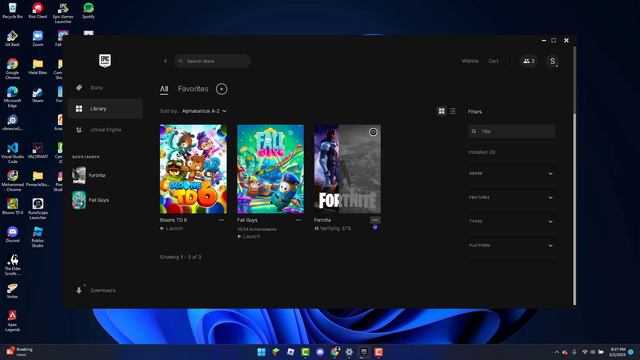640x360 pixels.
Task: Launch Fall Guys
Action: 249,237
